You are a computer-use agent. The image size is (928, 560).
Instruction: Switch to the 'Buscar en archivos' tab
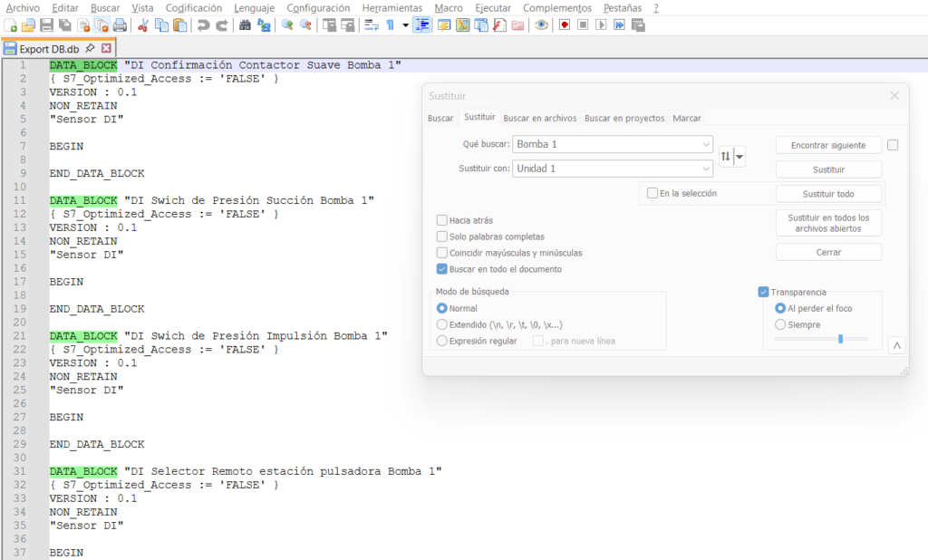pos(539,118)
